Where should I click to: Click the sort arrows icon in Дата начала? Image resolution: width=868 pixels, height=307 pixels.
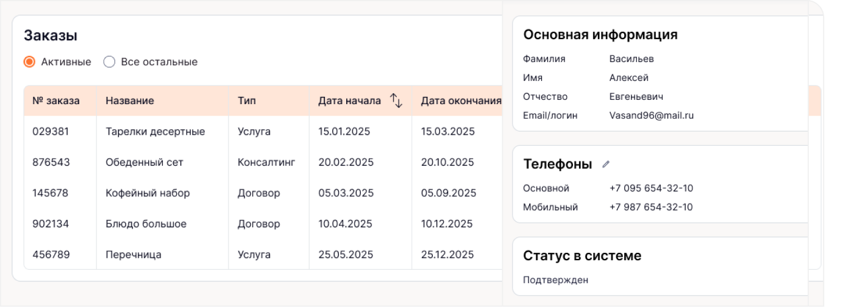click(x=396, y=101)
